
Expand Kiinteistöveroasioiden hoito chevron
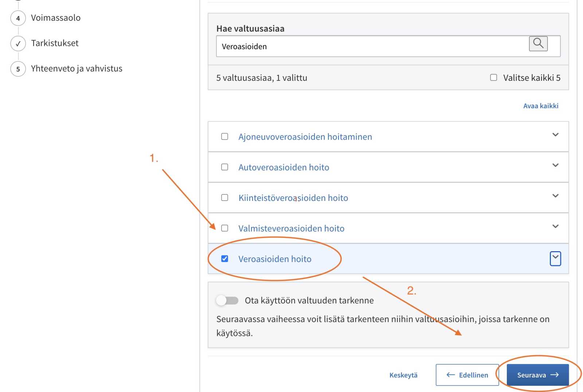coord(555,196)
